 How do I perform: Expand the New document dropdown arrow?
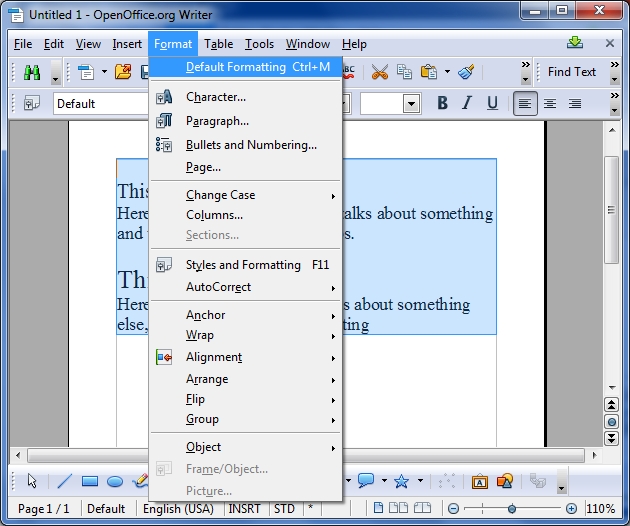pos(104,72)
